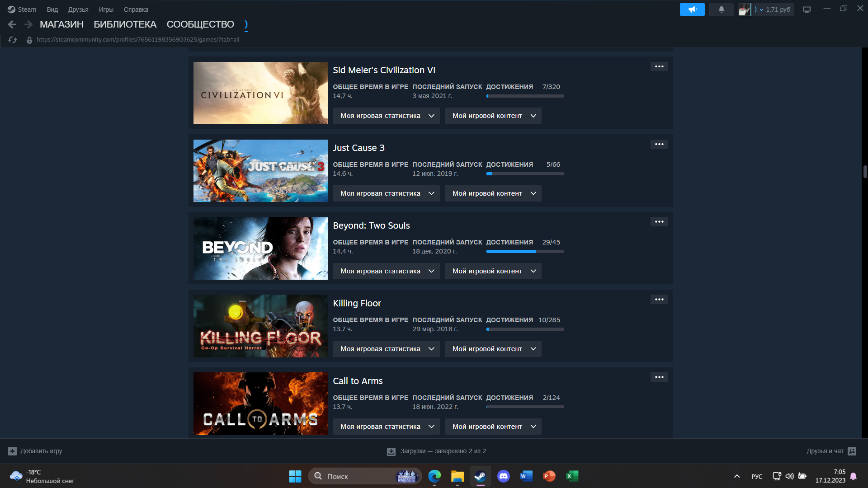Click the back navigation arrow
868x488 pixels.
[12, 24]
